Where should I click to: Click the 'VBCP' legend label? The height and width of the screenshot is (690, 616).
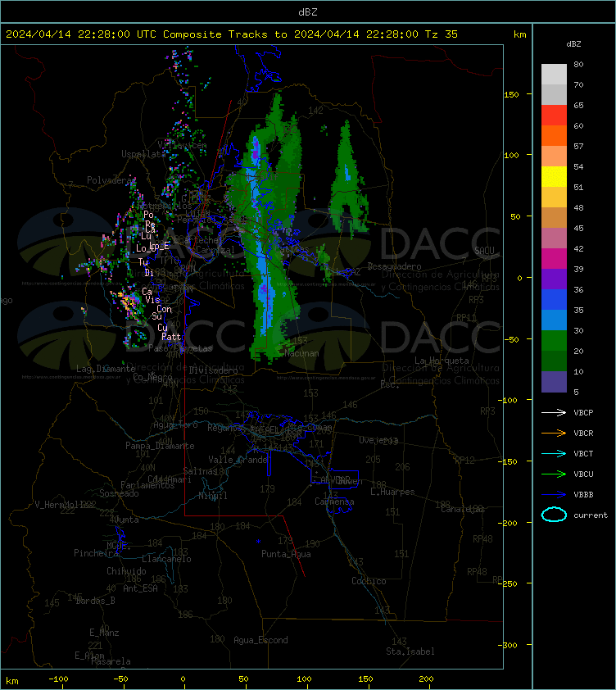click(x=583, y=413)
